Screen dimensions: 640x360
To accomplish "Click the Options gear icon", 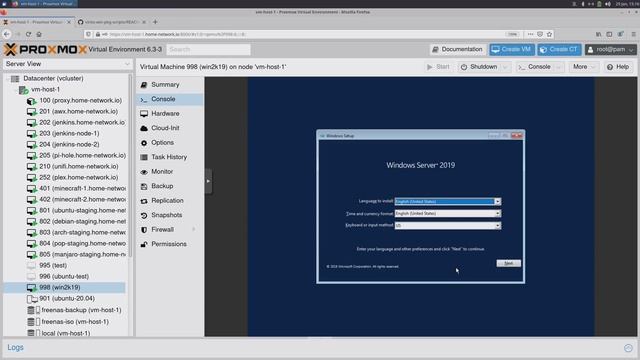I will pyautogui.click(x=144, y=143).
